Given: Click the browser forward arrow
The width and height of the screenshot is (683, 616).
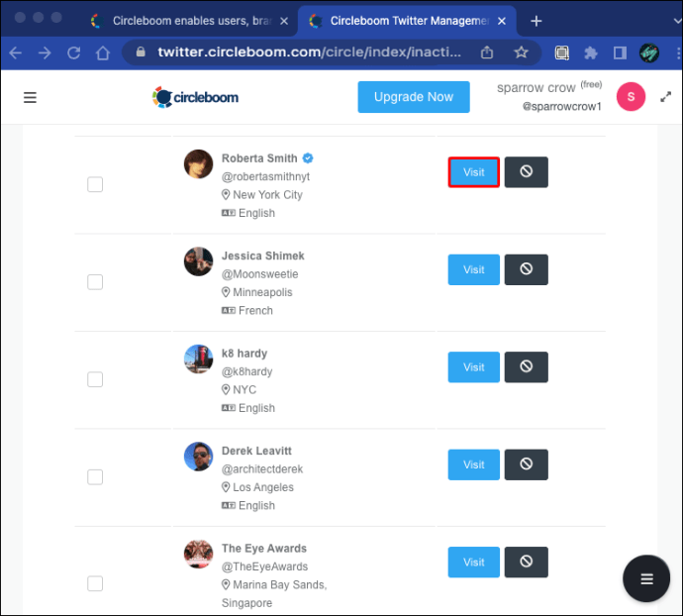Looking at the screenshot, I should click(45, 53).
